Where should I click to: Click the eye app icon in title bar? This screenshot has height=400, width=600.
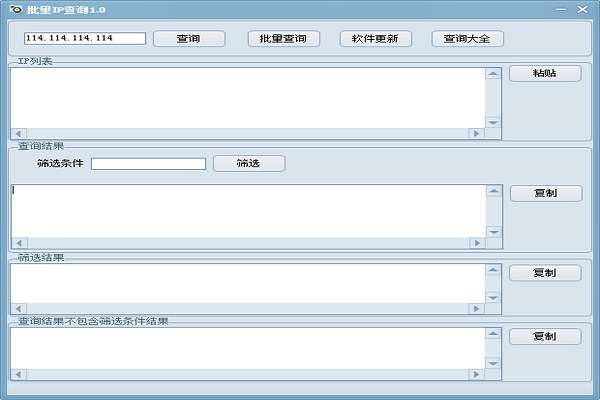pyautogui.click(x=16, y=9)
